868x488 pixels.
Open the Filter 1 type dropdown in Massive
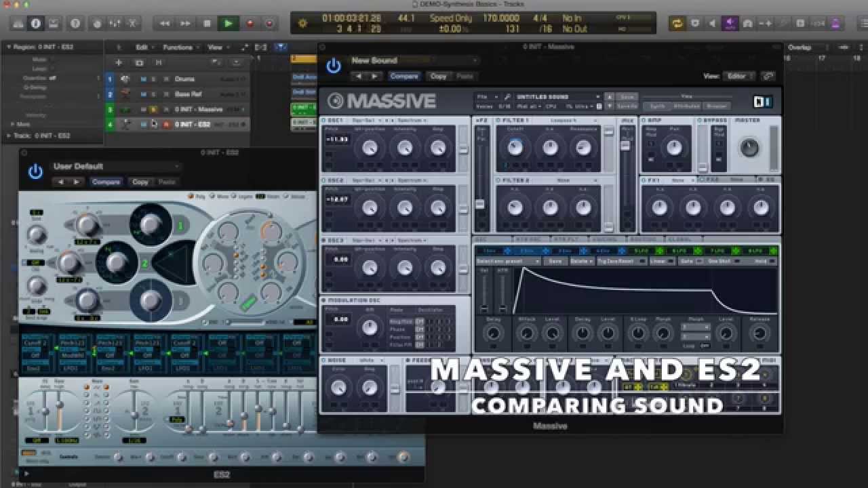(573, 120)
